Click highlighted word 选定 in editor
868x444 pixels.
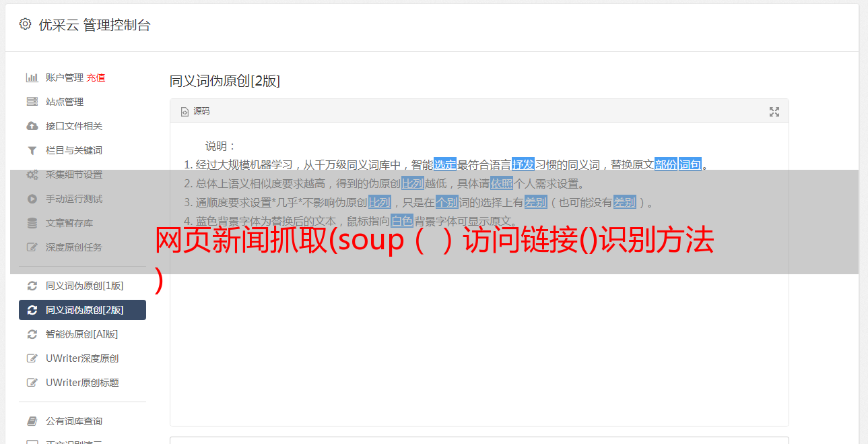pyautogui.click(x=445, y=164)
